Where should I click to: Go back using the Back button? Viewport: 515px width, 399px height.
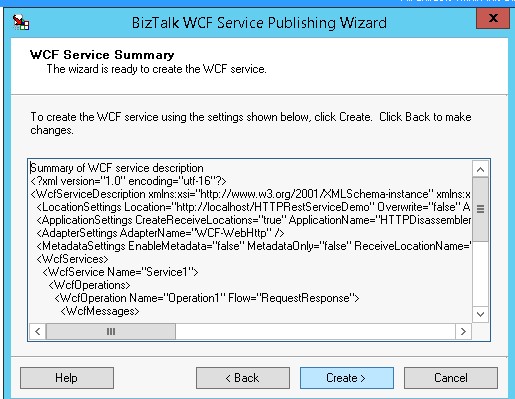[243, 378]
